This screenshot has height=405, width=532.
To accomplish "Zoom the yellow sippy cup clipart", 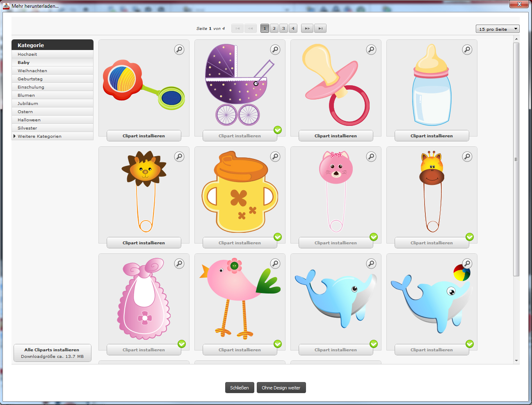I will tap(275, 157).
